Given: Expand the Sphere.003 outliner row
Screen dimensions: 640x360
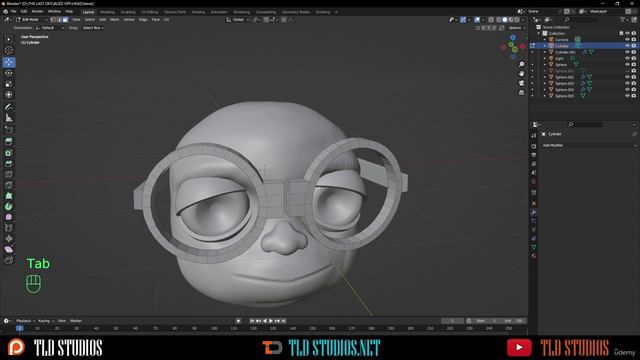Looking at the screenshot, I should pyautogui.click(x=544, y=83).
